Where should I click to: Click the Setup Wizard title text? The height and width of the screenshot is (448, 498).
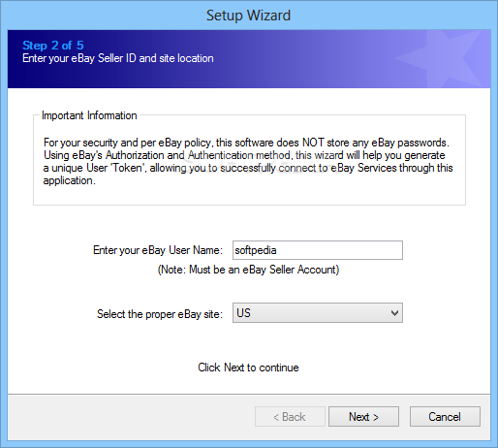248,16
